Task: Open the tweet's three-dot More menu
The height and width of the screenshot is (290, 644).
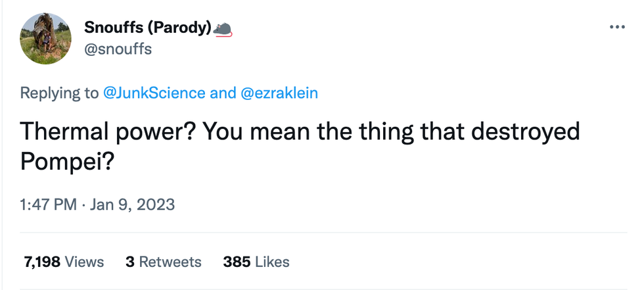Action: (x=617, y=27)
